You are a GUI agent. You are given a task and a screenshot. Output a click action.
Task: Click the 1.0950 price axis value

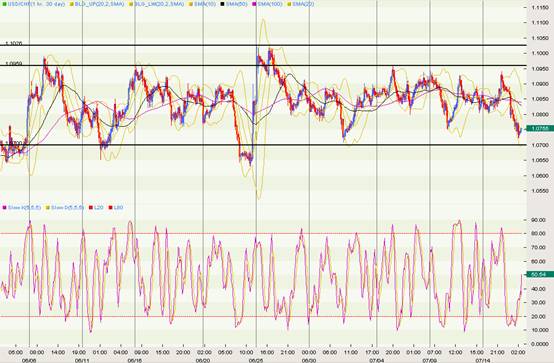click(540, 69)
